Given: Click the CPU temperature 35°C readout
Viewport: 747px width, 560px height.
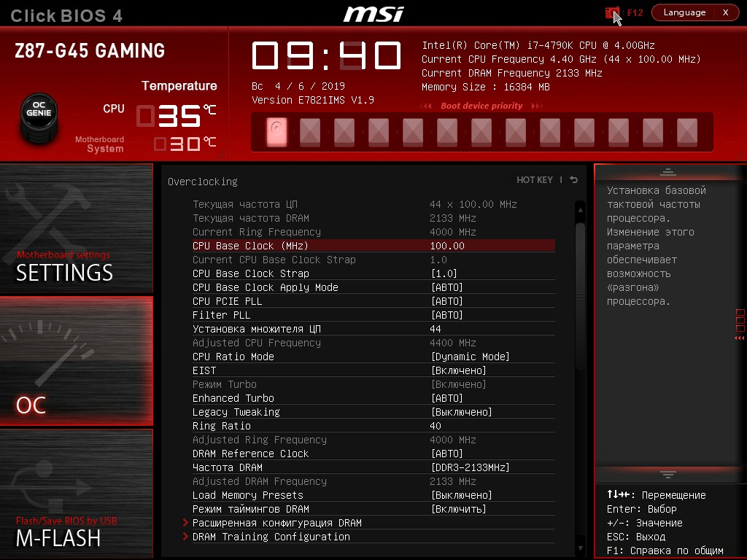Looking at the screenshot, I should [177, 116].
